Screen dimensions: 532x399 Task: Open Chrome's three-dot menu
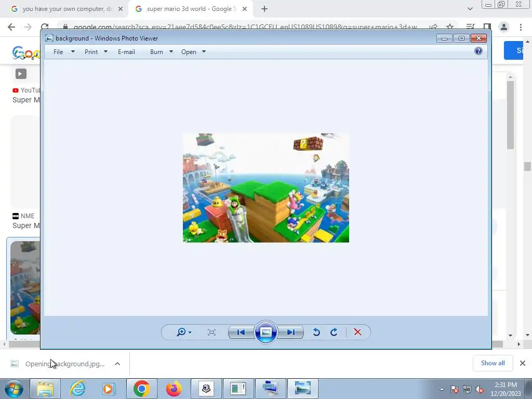[x=521, y=27]
